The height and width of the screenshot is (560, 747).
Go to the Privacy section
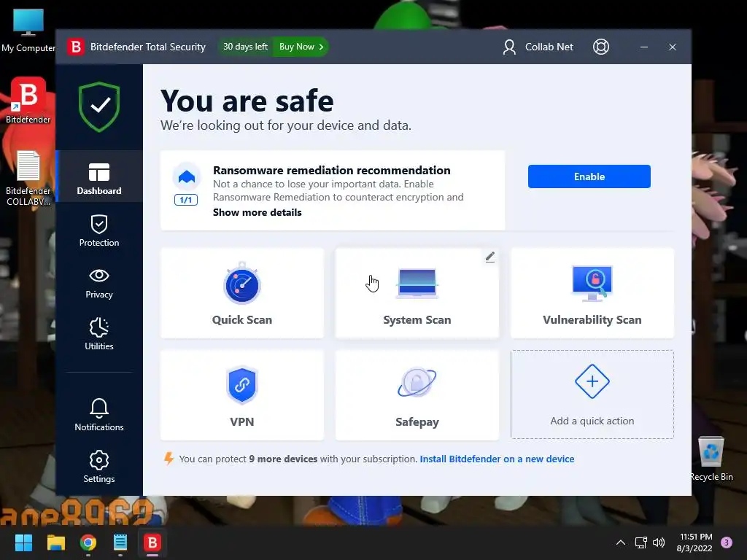(99, 284)
